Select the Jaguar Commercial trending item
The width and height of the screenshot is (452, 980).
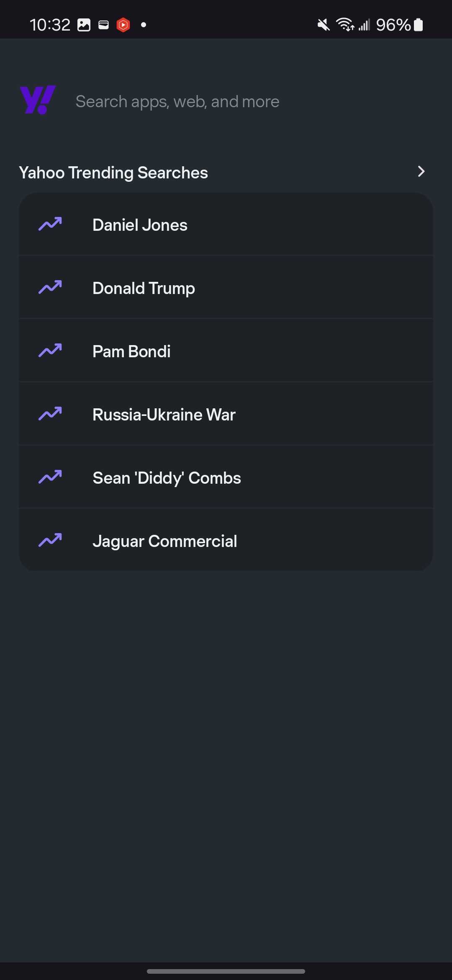(x=164, y=542)
